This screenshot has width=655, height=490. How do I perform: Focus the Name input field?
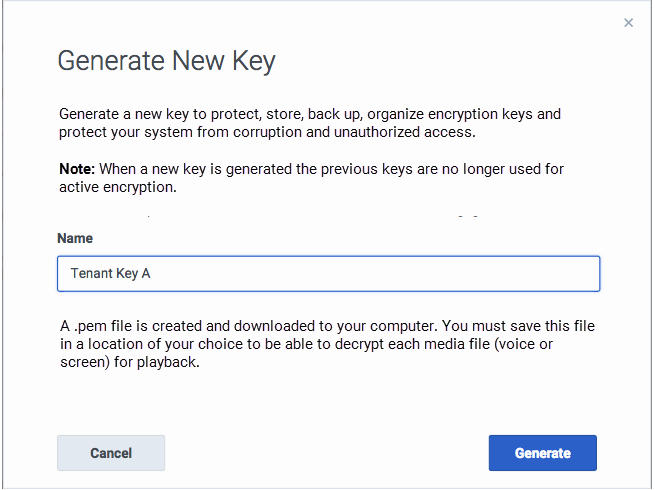[328, 273]
